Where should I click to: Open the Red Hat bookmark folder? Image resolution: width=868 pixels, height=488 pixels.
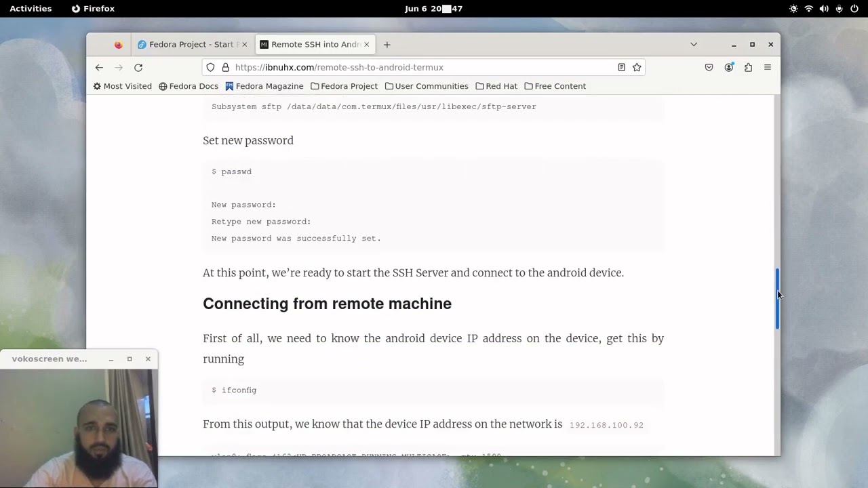[x=496, y=86]
